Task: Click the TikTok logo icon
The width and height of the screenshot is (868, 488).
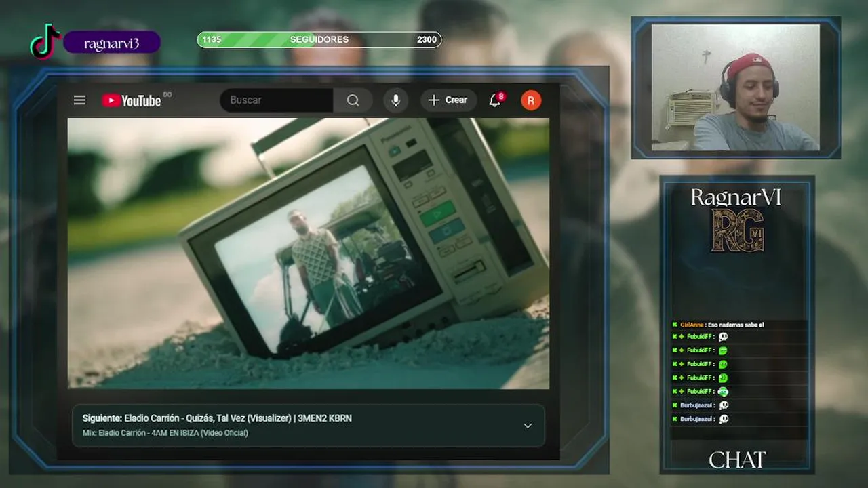Action: click(x=45, y=42)
